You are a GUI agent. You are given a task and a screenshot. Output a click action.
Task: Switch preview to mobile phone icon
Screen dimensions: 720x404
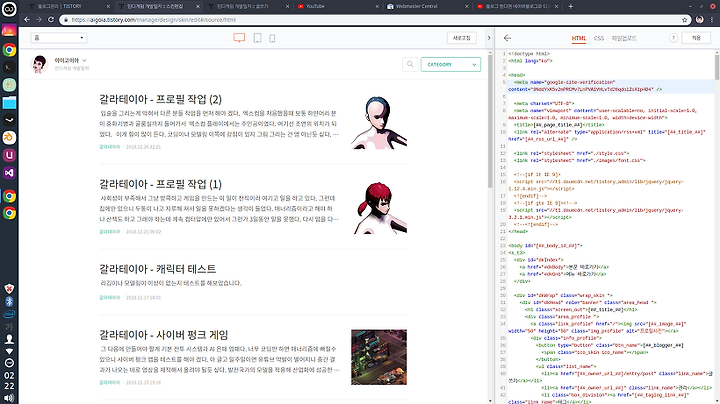pyautogui.click(x=272, y=39)
